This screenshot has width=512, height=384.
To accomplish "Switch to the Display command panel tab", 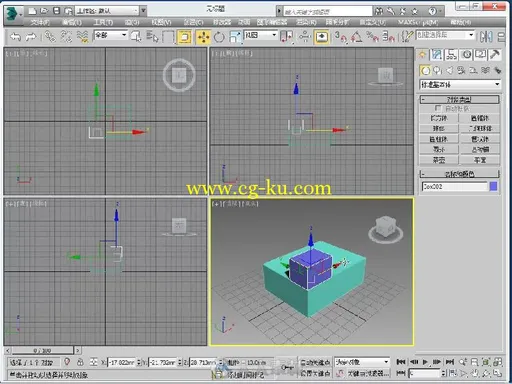I will click(481, 54).
